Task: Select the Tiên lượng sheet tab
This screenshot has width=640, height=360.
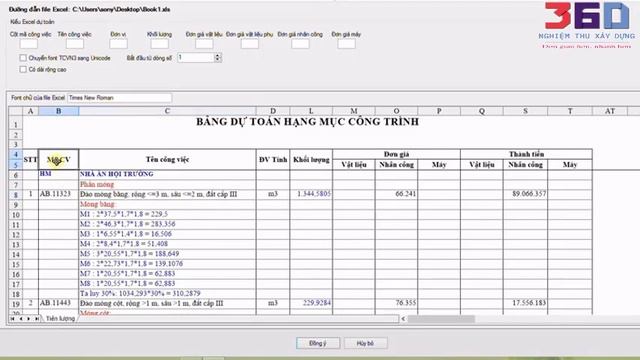Action: pos(60,318)
